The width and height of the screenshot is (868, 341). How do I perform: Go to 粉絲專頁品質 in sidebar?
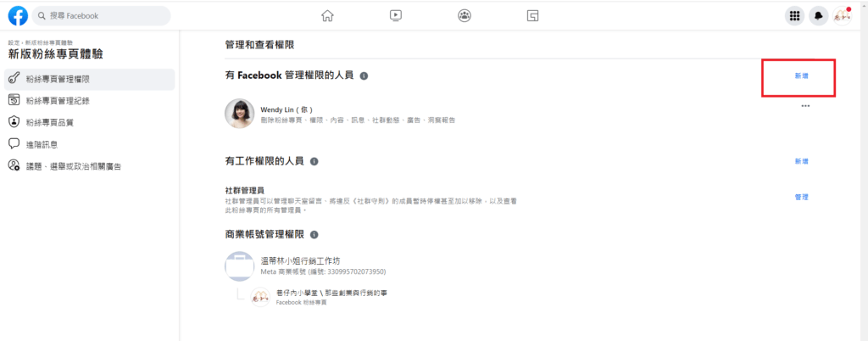point(49,122)
